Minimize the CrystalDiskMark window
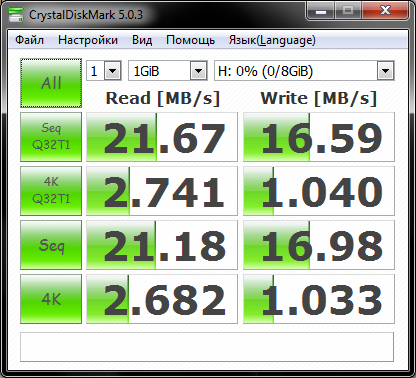 pyautogui.click(x=320, y=11)
